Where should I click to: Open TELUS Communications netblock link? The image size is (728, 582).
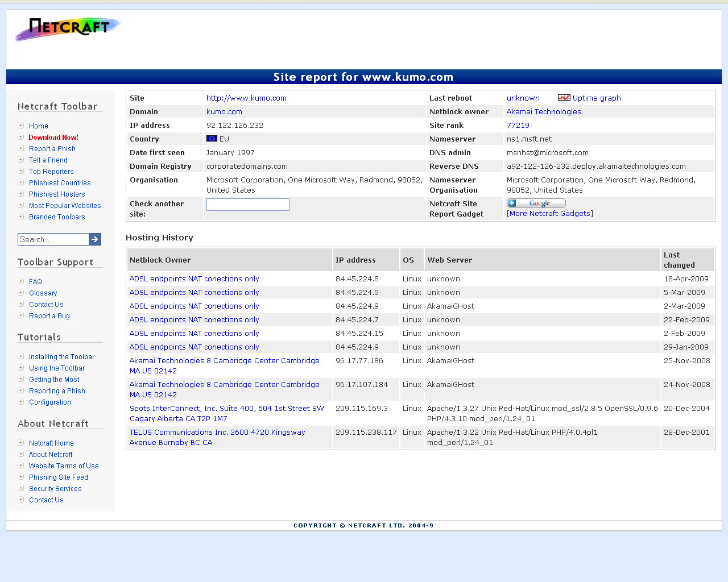coord(217,438)
